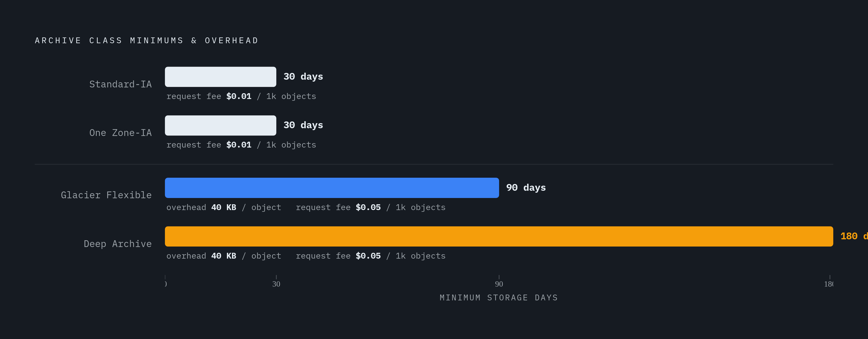Screen dimensions: 868x339
Task: Click the "Minimum Storage Days" axis title
Action: pos(499,298)
